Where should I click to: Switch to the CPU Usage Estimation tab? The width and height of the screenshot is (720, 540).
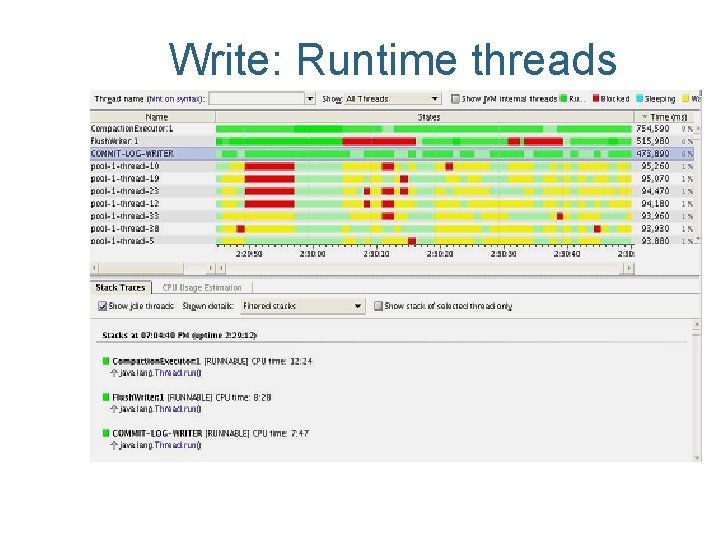202,288
